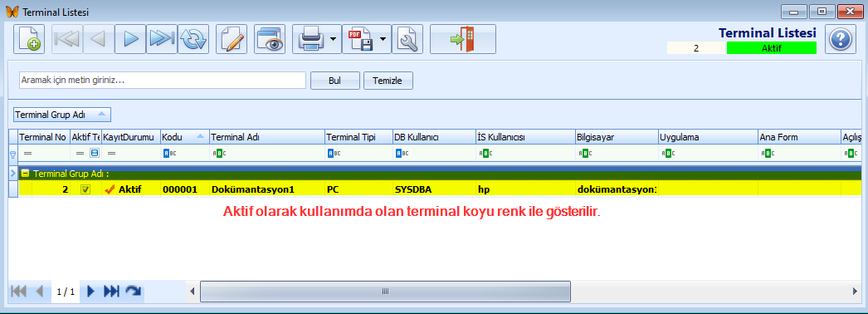Select the PC terminal type cell
The width and height of the screenshot is (868, 314).
358,189
